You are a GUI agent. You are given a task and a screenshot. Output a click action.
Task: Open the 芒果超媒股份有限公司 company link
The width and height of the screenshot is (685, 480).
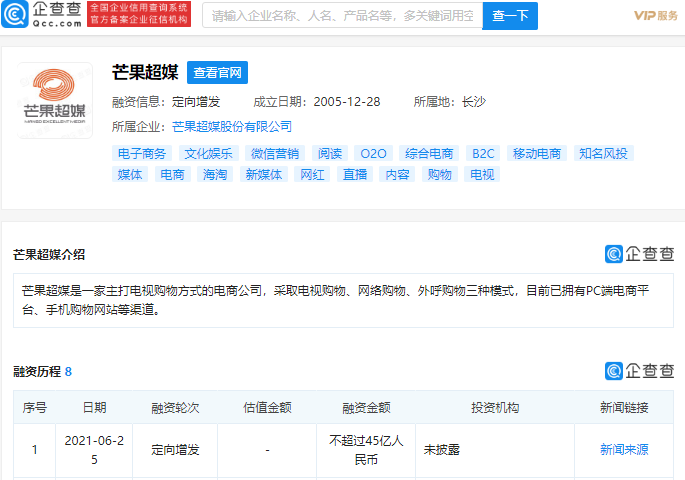click(232, 127)
